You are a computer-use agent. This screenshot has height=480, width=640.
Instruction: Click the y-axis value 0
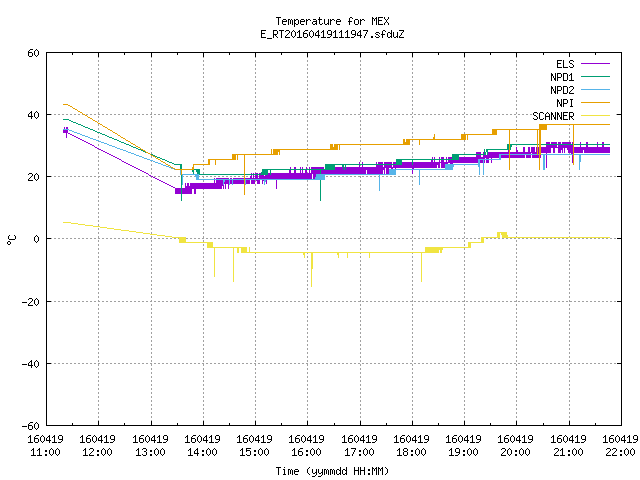[37, 239]
